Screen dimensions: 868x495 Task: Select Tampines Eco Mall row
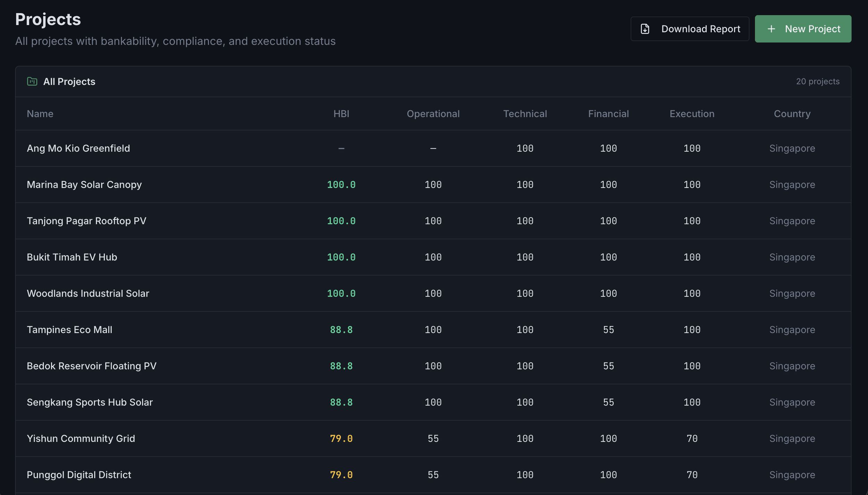click(433, 330)
